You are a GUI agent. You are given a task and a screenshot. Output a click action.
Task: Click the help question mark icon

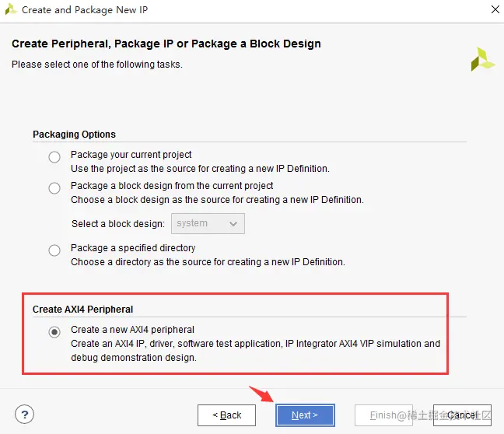coord(24,415)
